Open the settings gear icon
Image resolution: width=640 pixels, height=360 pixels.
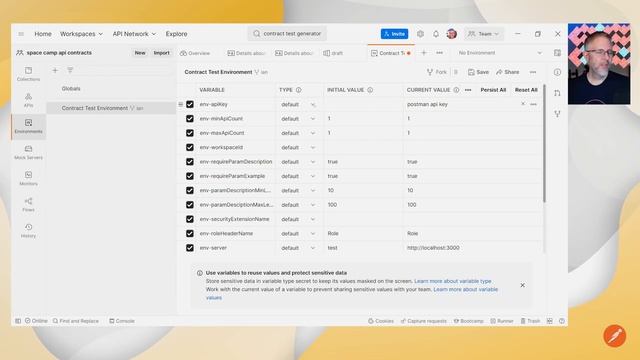click(420, 34)
